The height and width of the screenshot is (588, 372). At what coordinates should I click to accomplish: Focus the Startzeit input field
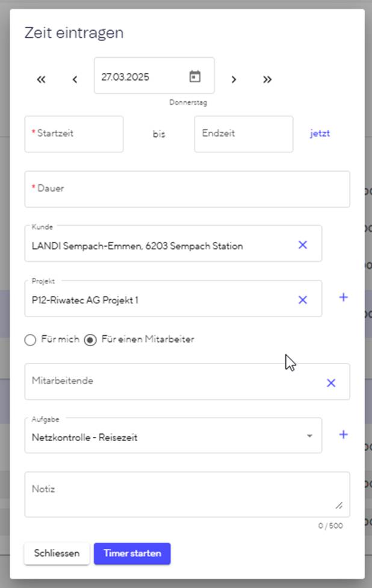point(74,134)
